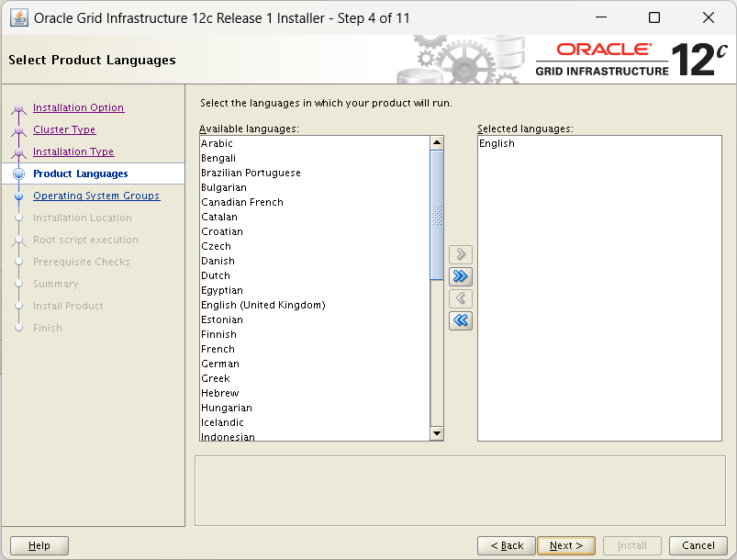The height and width of the screenshot is (560, 737).
Task: Select Brazilian Portuguese language
Action: [314, 173]
